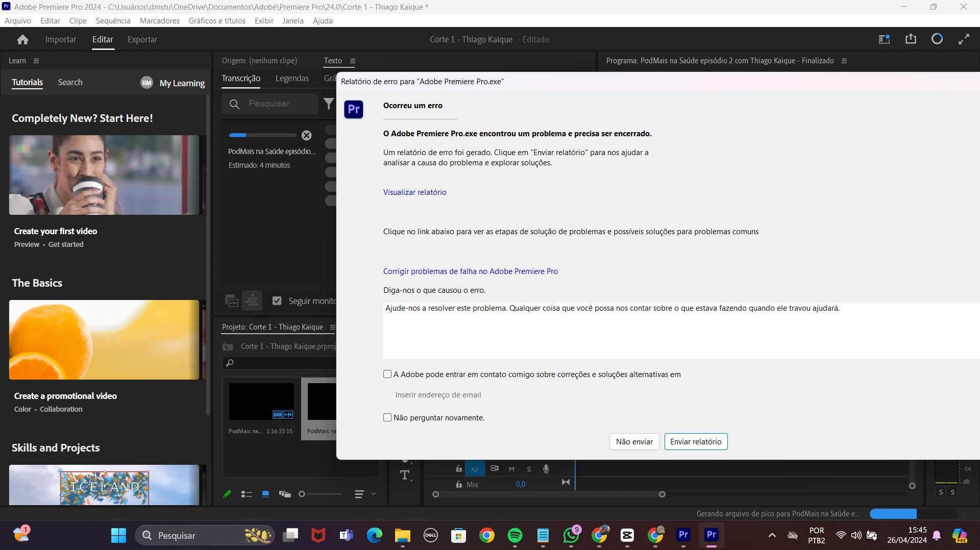Open the Visualizar relatório link

415,192
